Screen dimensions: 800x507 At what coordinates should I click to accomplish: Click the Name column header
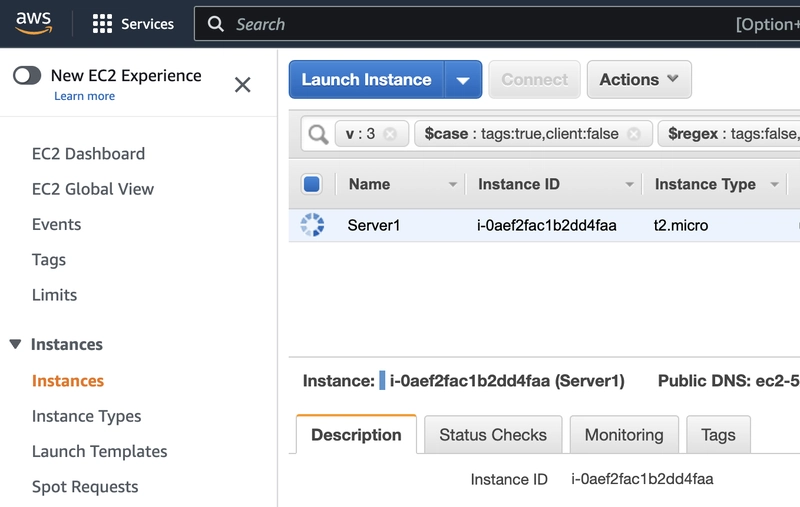[369, 184]
